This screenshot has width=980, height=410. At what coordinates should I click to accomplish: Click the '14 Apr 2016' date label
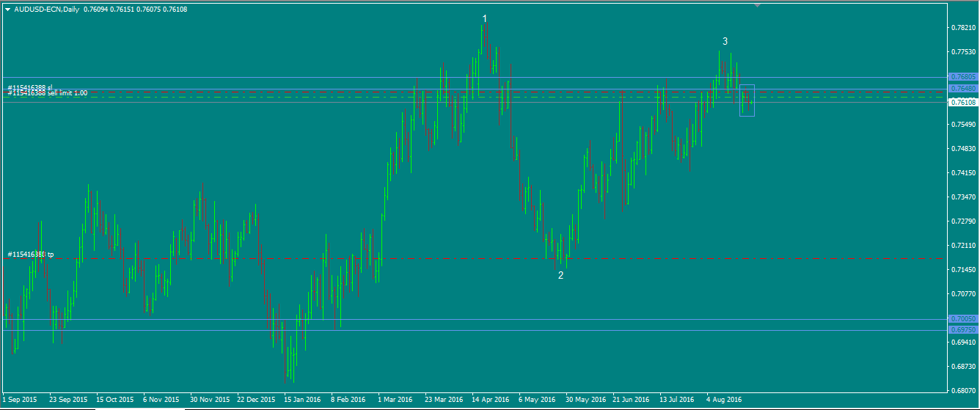click(491, 400)
